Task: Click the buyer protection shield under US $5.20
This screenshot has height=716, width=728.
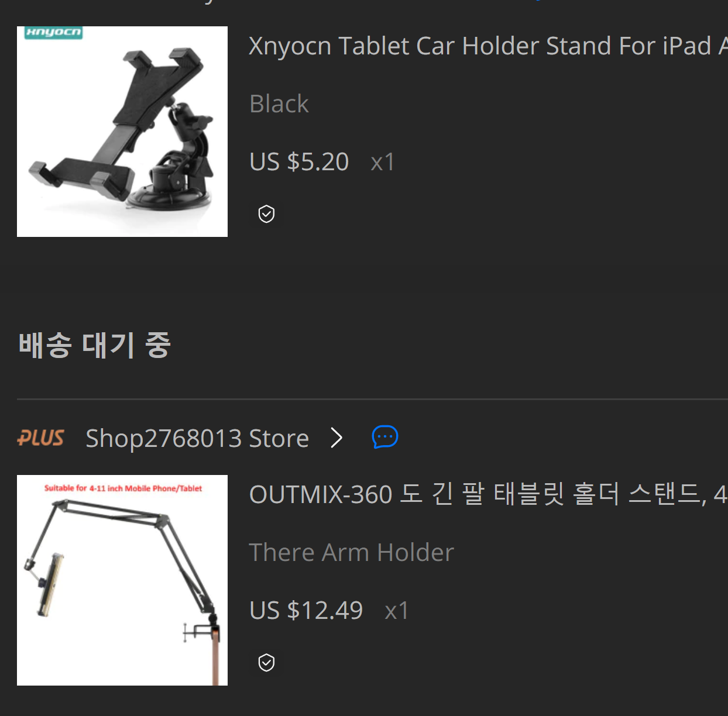Action: [266, 214]
